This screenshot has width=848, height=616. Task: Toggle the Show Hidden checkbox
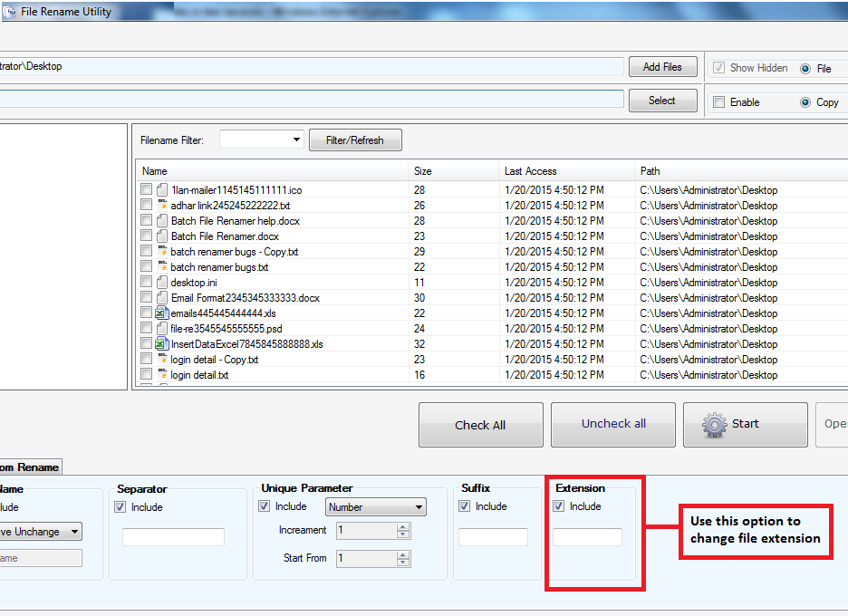tap(719, 67)
